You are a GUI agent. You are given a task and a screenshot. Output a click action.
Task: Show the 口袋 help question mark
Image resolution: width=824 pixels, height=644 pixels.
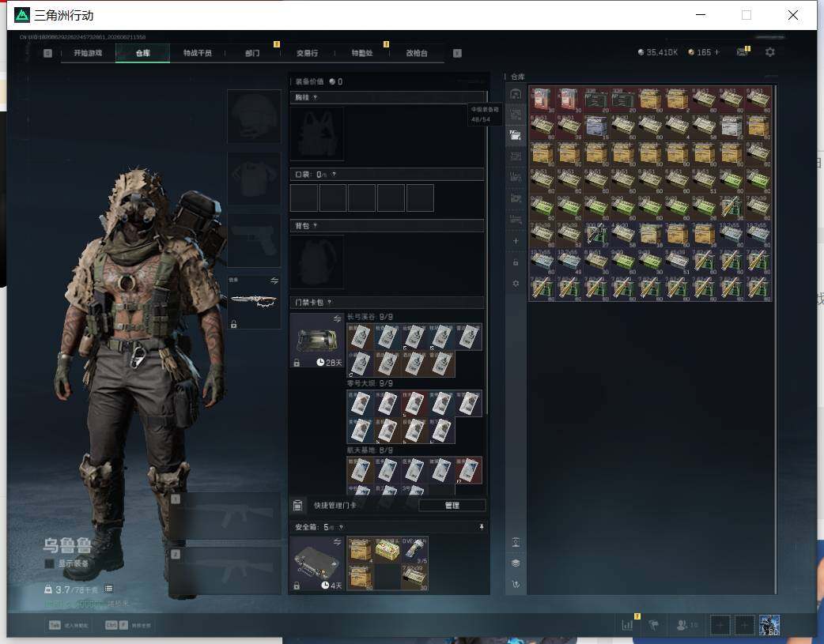pos(334,175)
